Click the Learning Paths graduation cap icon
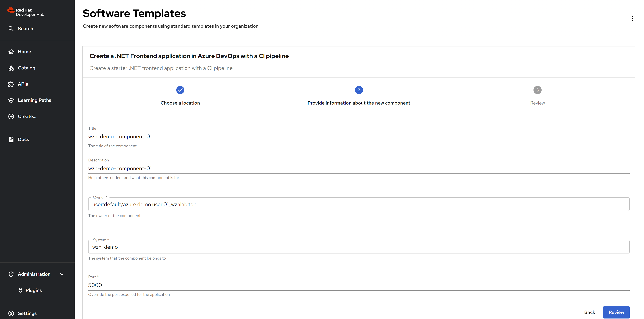The width and height of the screenshot is (644, 319). [11, 100]
